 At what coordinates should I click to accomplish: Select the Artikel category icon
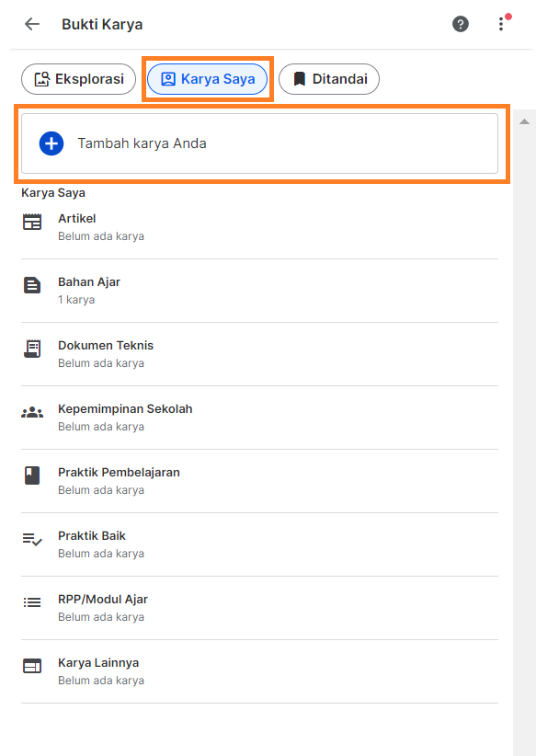[x=32, y=222]
